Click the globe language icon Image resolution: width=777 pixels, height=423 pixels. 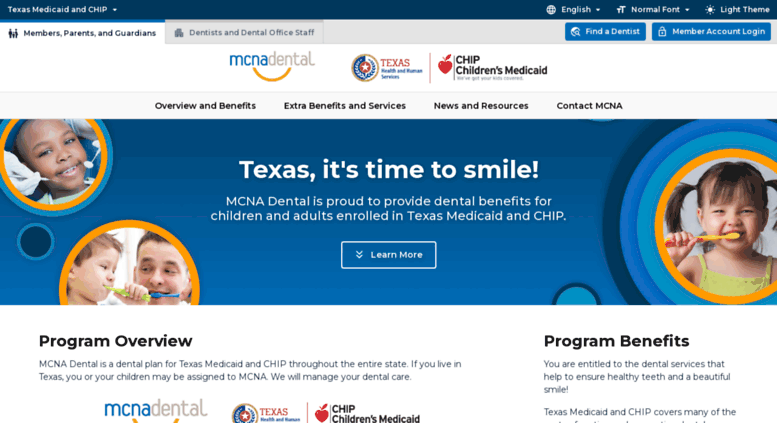pyautogui.click(x=551, y=9)
